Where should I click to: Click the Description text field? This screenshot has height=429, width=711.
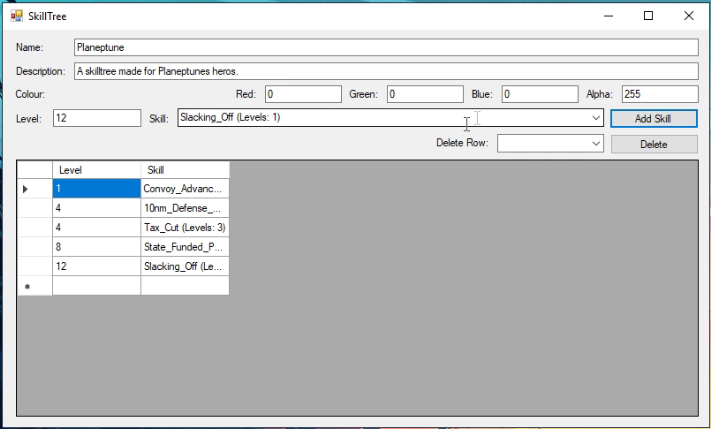point(386,71)
